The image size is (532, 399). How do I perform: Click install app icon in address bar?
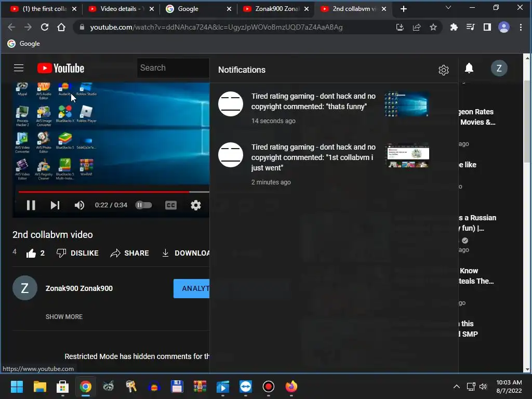(400, 27)
